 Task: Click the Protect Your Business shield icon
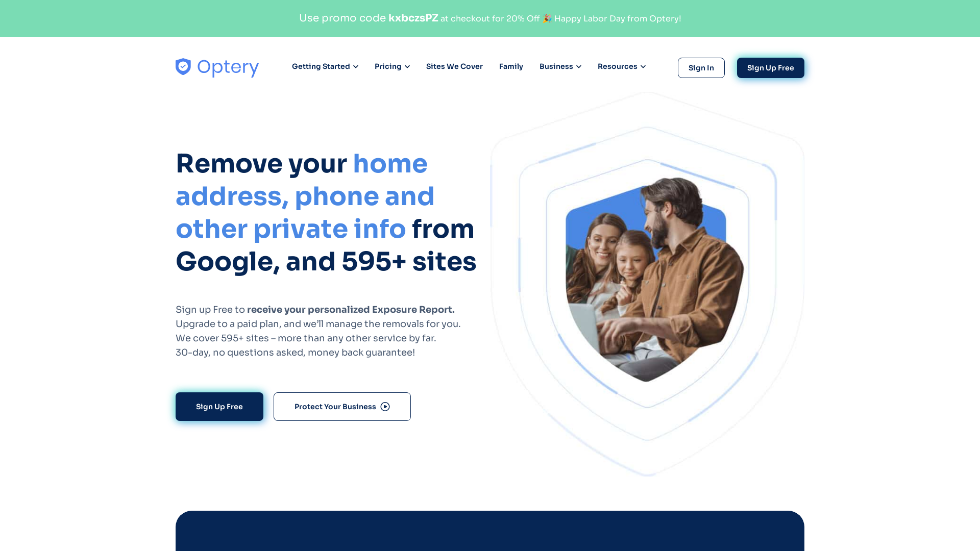click(x=385, y=406)
